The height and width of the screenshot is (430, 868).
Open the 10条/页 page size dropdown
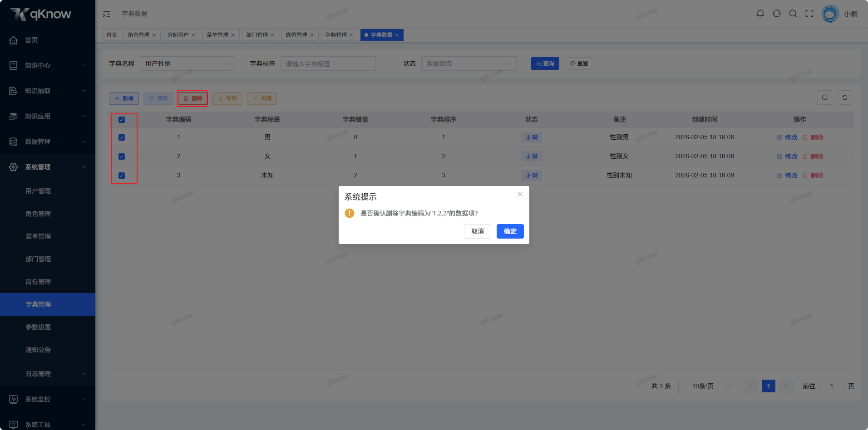(707, 386)
